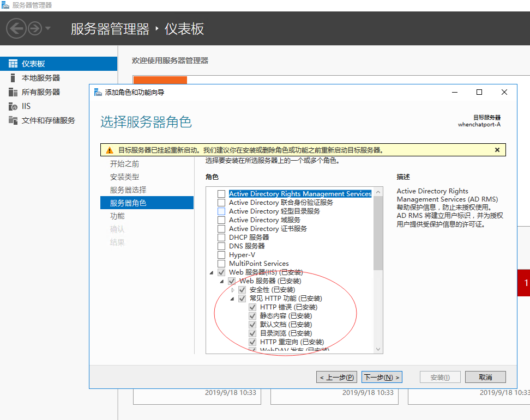Click the roles list scroll up arrow

pos(378,192)
